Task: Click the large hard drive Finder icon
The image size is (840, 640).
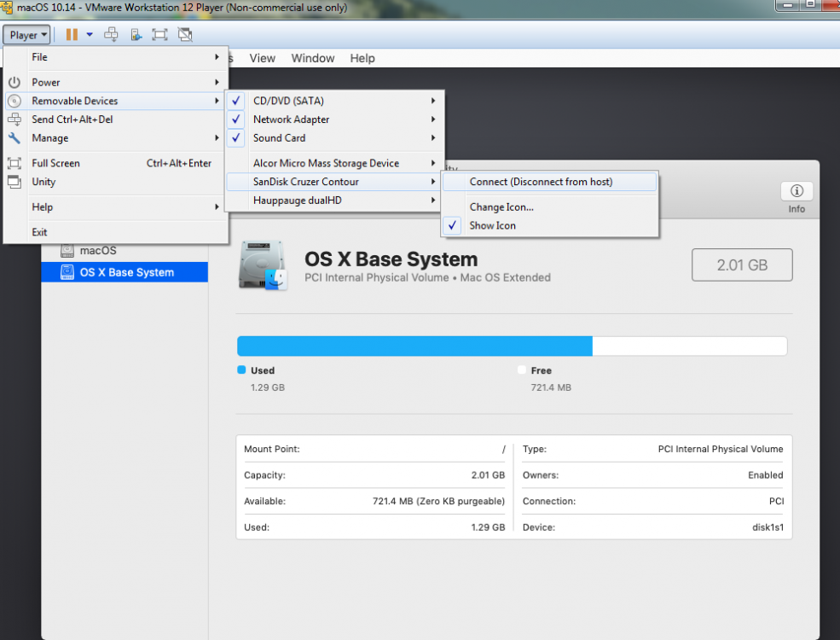Action: pos(263,265)
